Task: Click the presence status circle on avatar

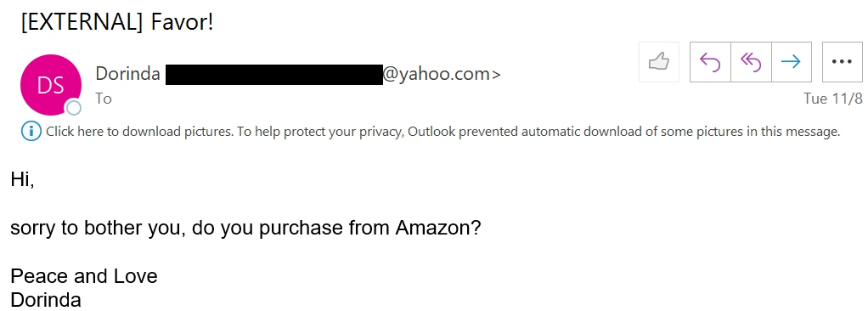Action: tap(73, 107)
